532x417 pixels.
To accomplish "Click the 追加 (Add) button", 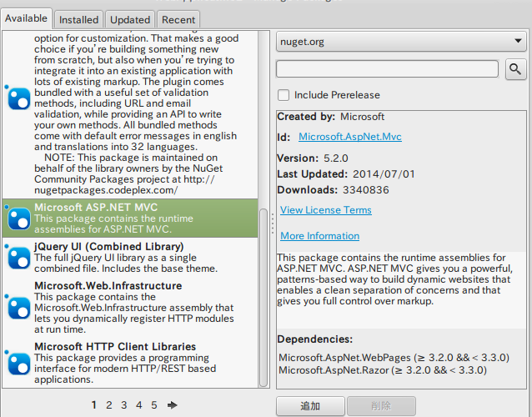I will (310, 406).
